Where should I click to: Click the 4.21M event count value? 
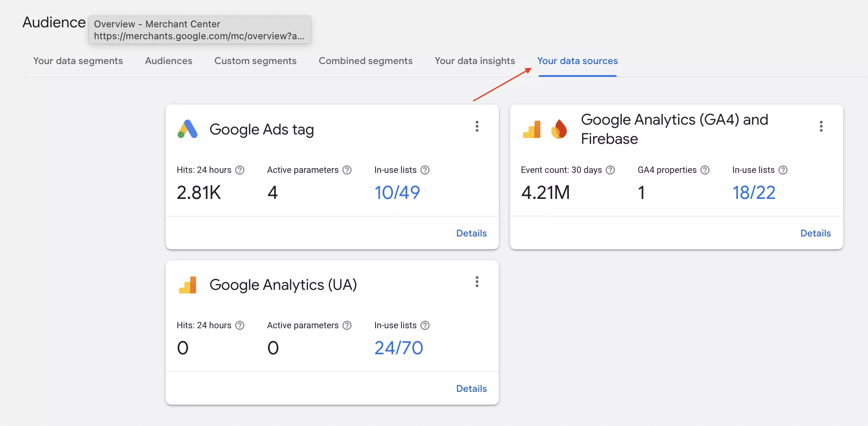click(545, 193)
